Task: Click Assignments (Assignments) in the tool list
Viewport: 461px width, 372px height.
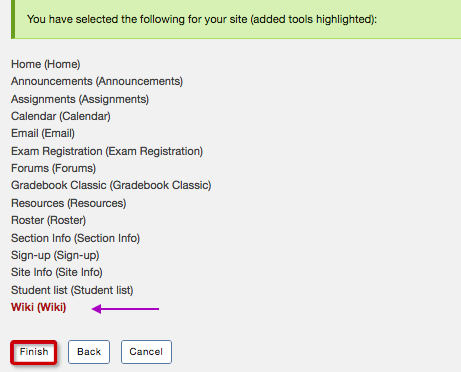Action: 80,99
